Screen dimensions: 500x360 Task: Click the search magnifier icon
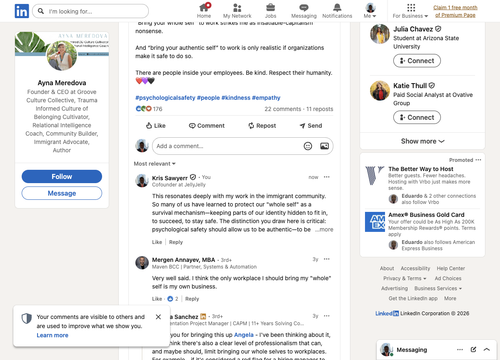[41, 11]
